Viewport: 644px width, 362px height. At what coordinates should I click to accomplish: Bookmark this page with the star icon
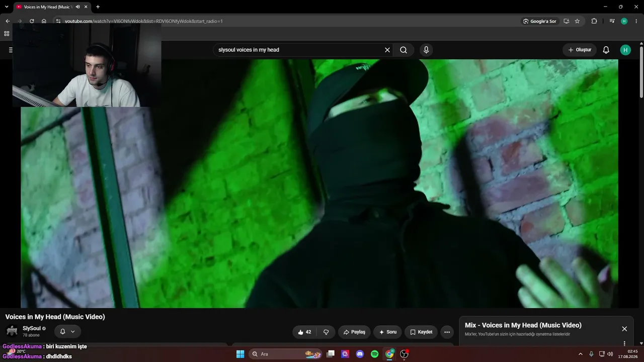click(x=577, y=21)
